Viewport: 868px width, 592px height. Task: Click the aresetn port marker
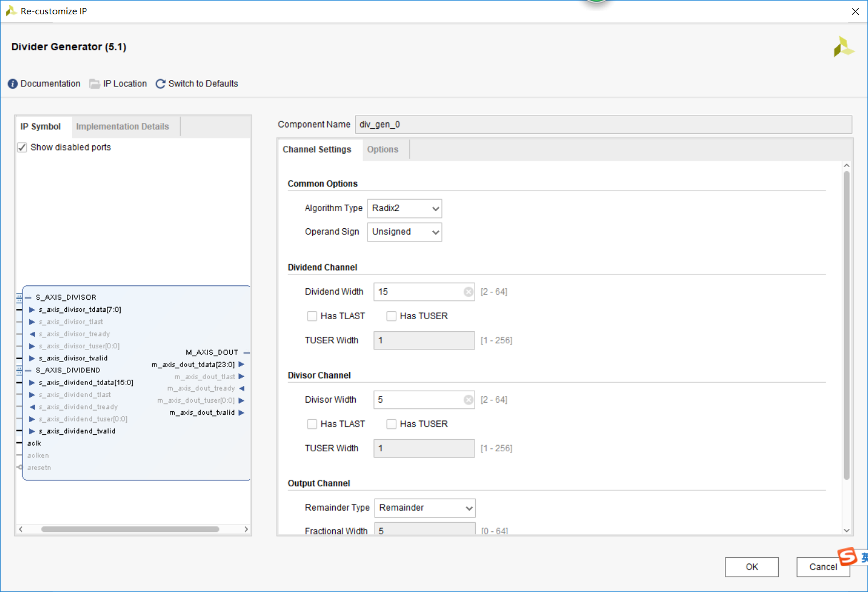coord(20,467)
